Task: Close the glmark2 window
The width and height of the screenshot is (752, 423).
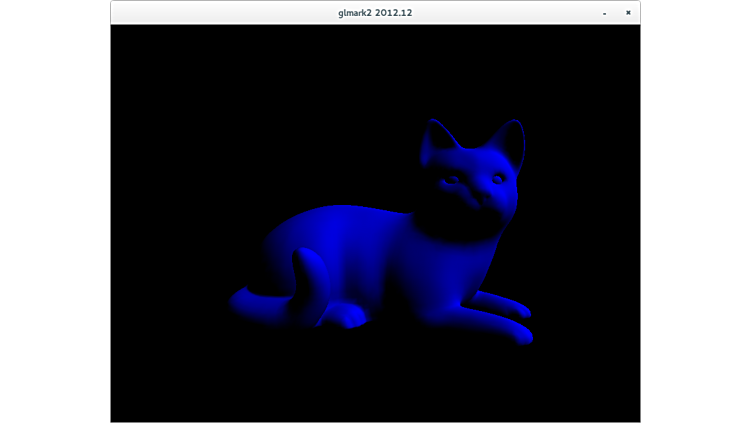Action: [628, 13]
